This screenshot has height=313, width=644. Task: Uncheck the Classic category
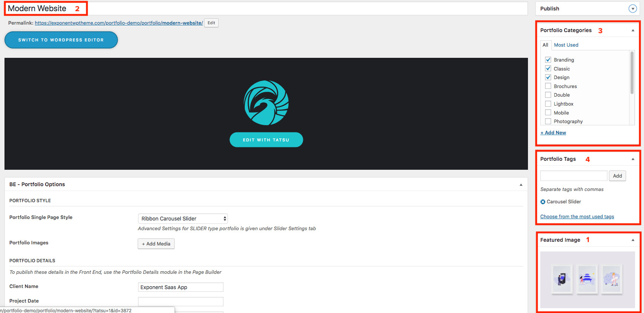(548, 69)
